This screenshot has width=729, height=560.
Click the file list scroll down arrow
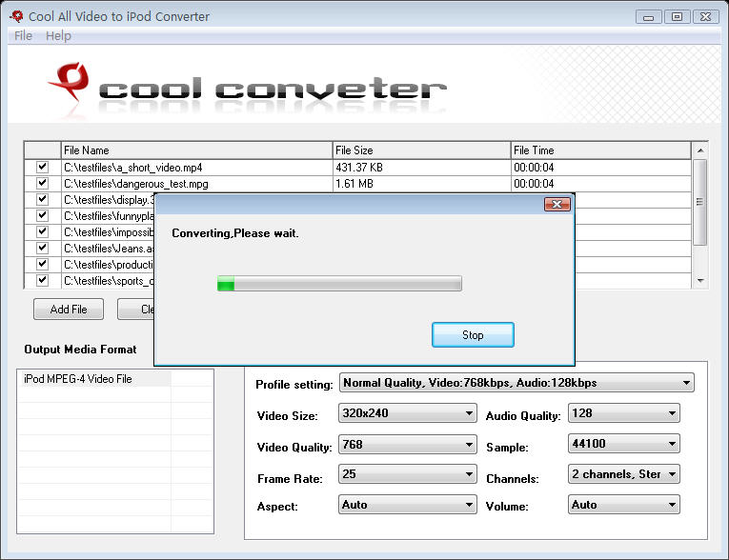pyautogui.click(x=700, y=281)
